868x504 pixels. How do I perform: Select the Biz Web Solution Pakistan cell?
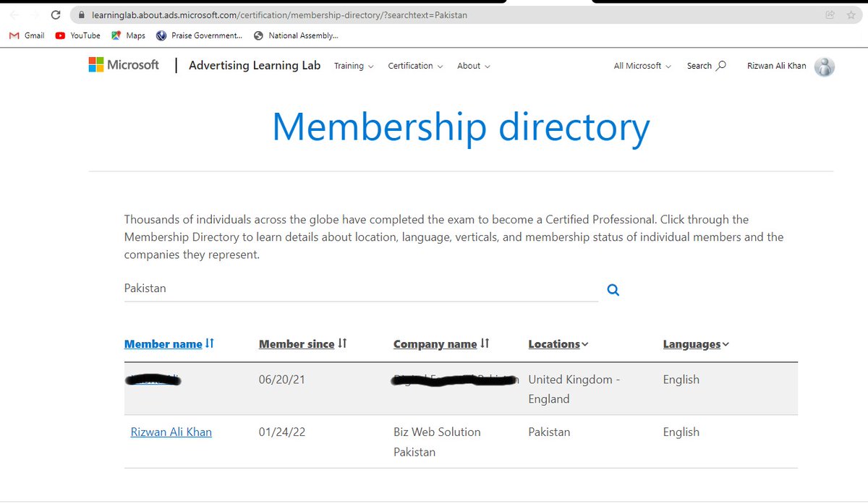437,442
